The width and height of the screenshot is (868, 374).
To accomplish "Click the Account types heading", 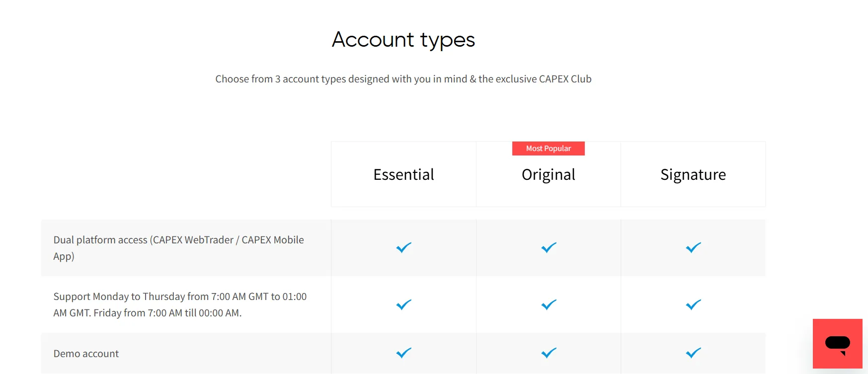I will [x=403, y=40].
